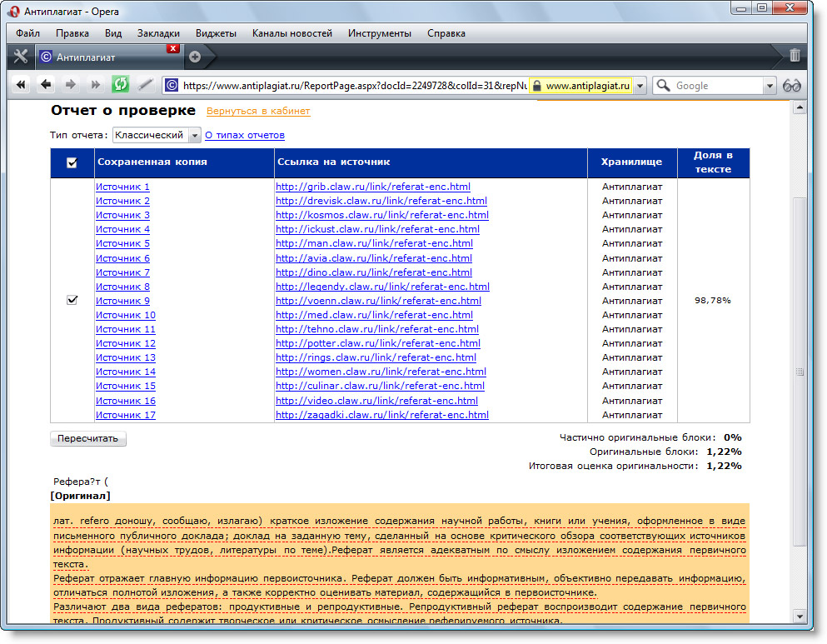This screenshot has height=644, width=827.
Task: Open the avia.claw.ru source link
Action: click(x=373, y=258)
